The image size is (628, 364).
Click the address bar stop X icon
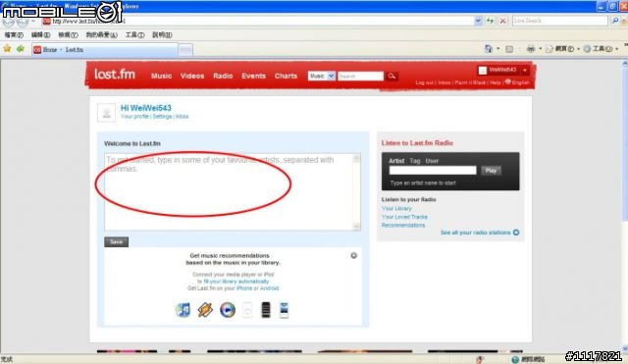pyautogui.click(x=503, y=21)
